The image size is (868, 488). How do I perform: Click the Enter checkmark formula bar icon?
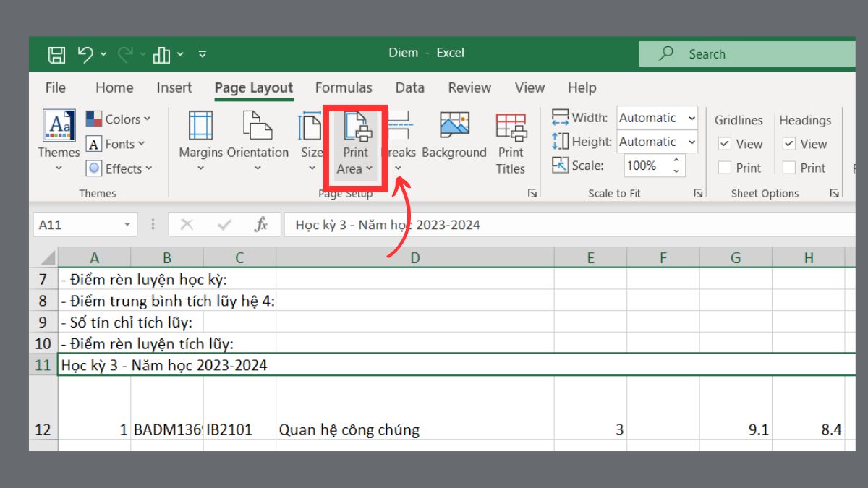point(224,225)
